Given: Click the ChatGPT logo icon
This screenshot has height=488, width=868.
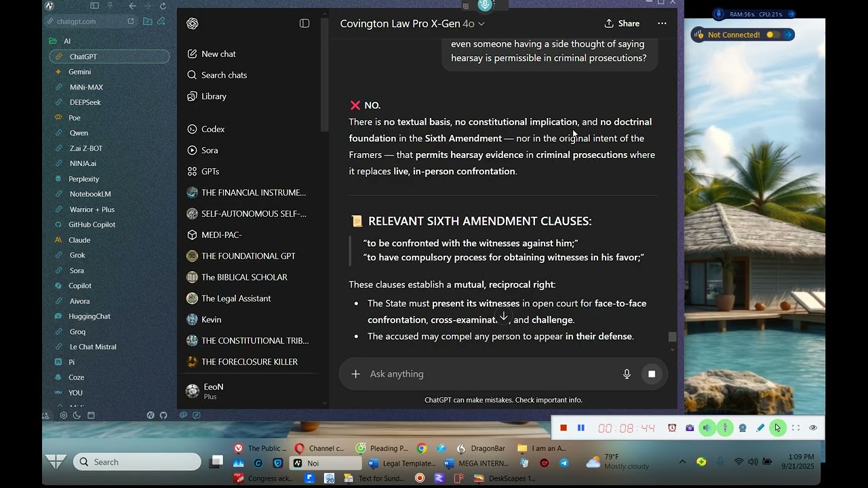Looking at the screenshot, I should click(x=193, y=24).
